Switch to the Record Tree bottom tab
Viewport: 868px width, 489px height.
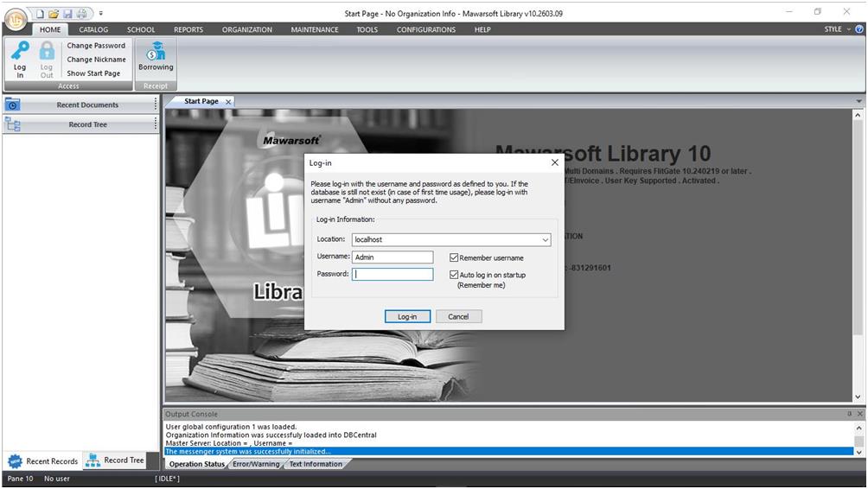click(x=116, y=460)
